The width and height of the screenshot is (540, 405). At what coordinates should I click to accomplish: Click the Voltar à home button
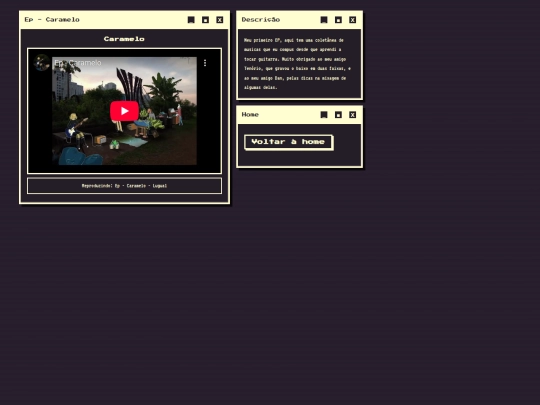click(288, 142)
